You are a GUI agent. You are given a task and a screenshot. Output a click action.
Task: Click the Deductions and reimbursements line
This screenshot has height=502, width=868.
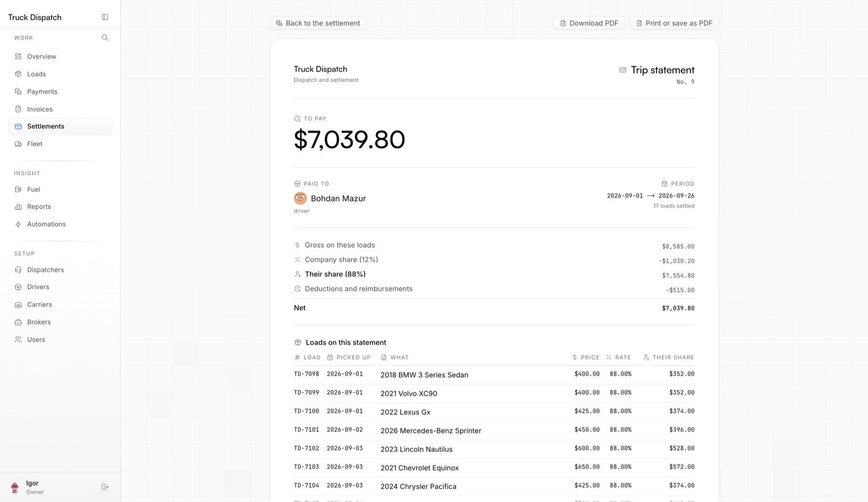[x=494, y=289]
